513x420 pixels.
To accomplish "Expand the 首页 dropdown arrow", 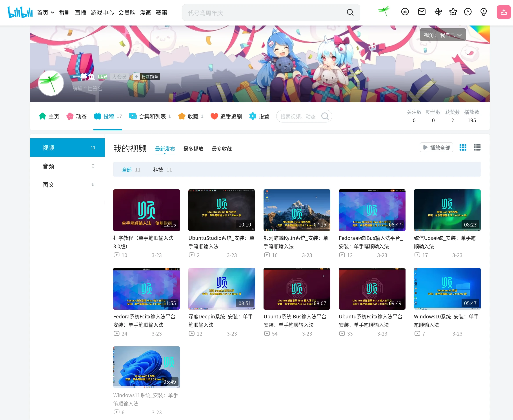I will coord(53,13).
